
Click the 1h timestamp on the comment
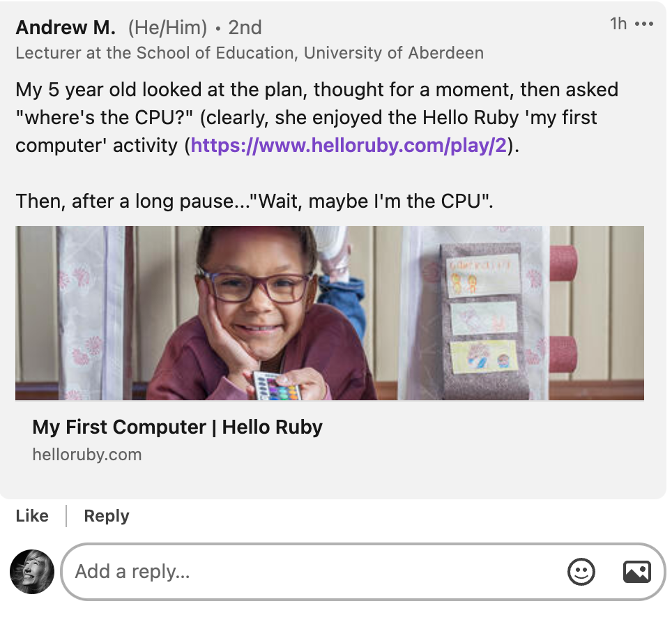point(618,24)
